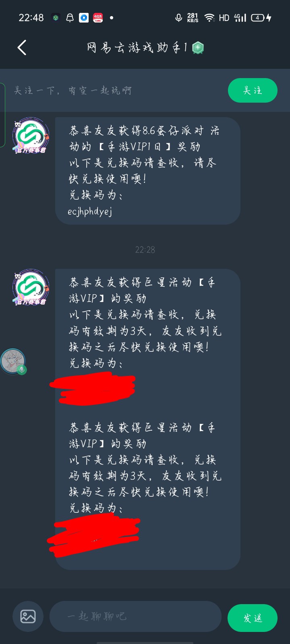Tap redemption code ecjhphdyej in the first message

click(90, 211)
